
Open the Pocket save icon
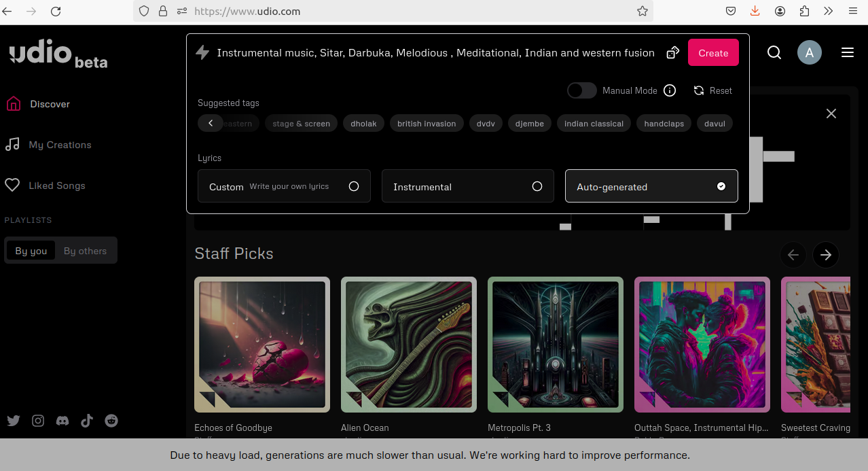731,11
